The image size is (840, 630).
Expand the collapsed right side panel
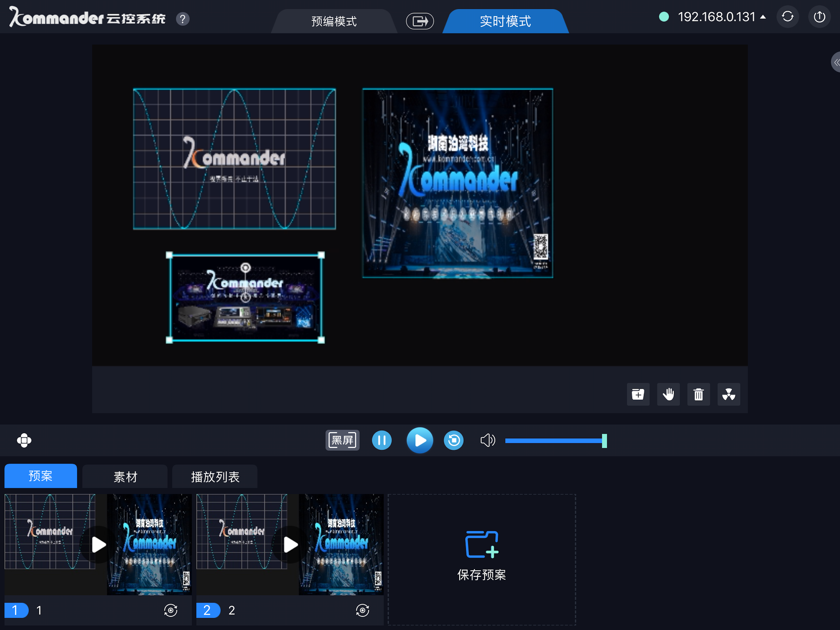(835, 62)
